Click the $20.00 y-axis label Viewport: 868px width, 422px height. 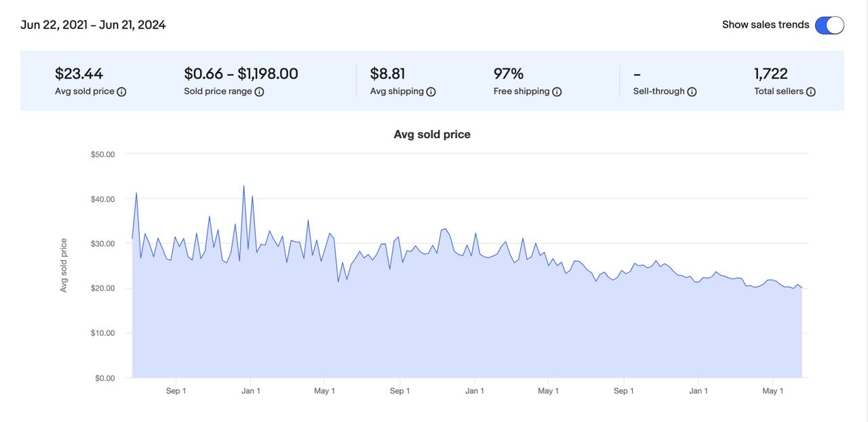102,289
